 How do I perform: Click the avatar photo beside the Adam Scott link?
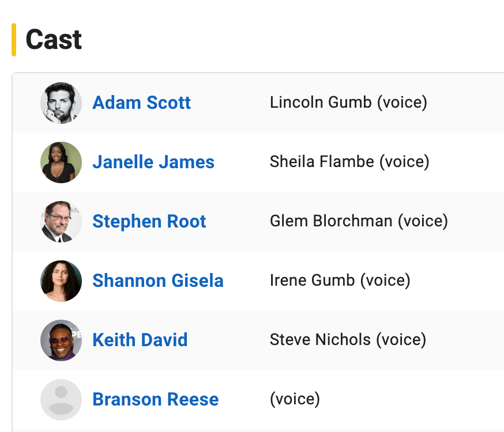pyautogui.click(x=61, y=103)
